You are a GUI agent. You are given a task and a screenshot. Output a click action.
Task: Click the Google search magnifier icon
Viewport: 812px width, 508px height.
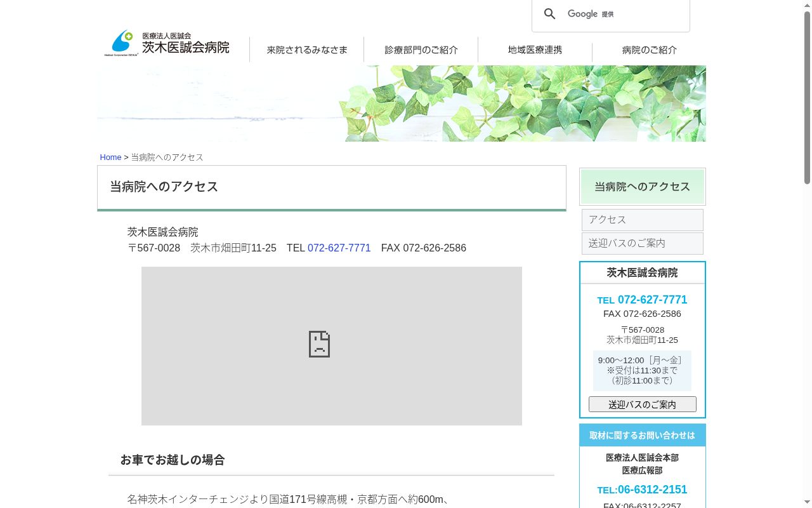coord(550,14)
